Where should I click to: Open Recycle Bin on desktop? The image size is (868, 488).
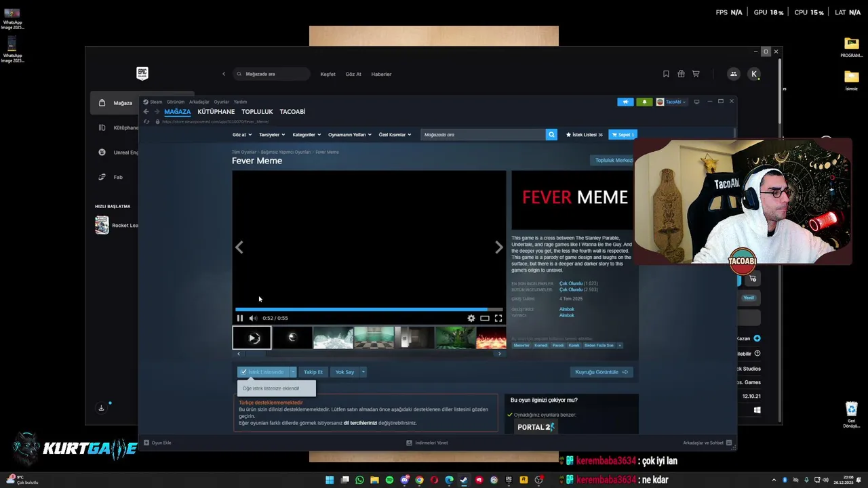pyautogui.click(x=852, y=415)
